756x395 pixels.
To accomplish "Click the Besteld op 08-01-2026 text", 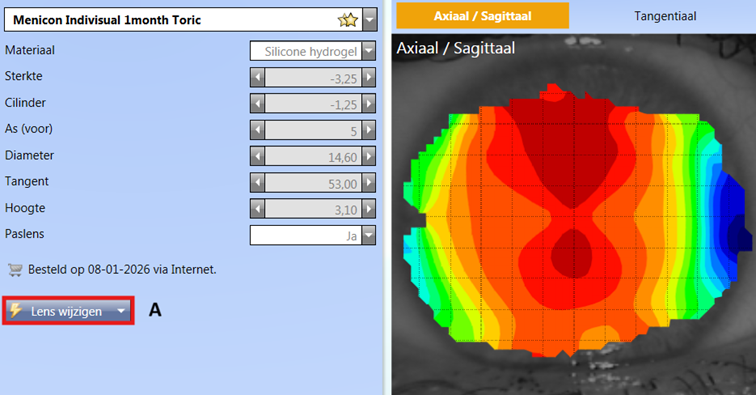I will click(122, 269).
